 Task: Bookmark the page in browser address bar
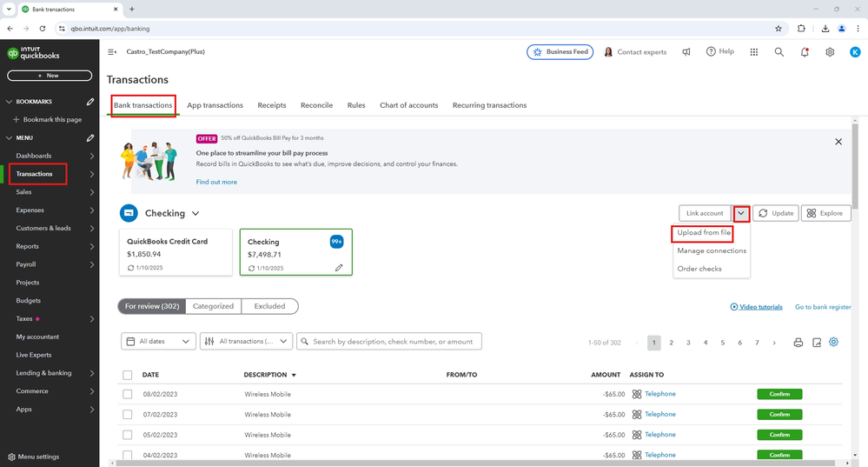click(x=779, y=28)
